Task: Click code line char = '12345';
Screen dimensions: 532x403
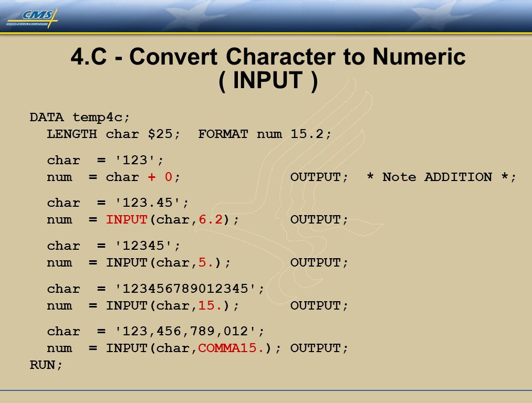Action: [113, 246]
